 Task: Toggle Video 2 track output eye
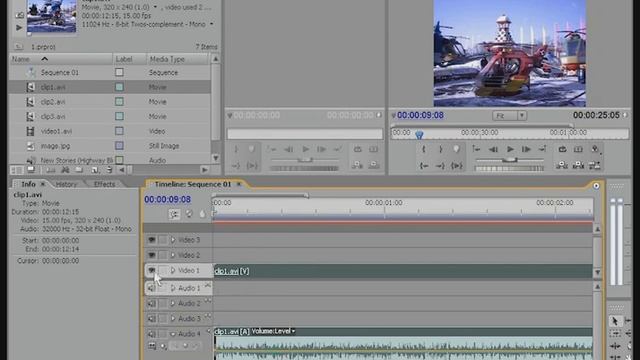[x=152, y=255]
